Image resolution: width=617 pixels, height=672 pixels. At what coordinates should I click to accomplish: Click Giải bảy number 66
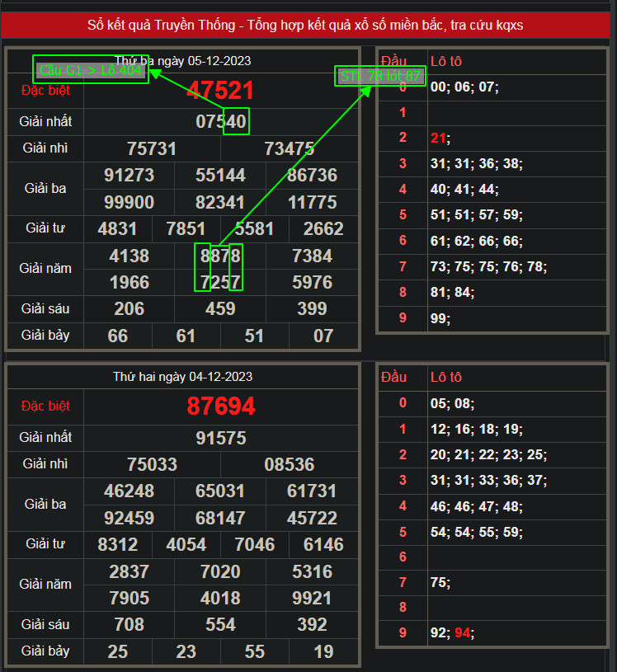118,336
